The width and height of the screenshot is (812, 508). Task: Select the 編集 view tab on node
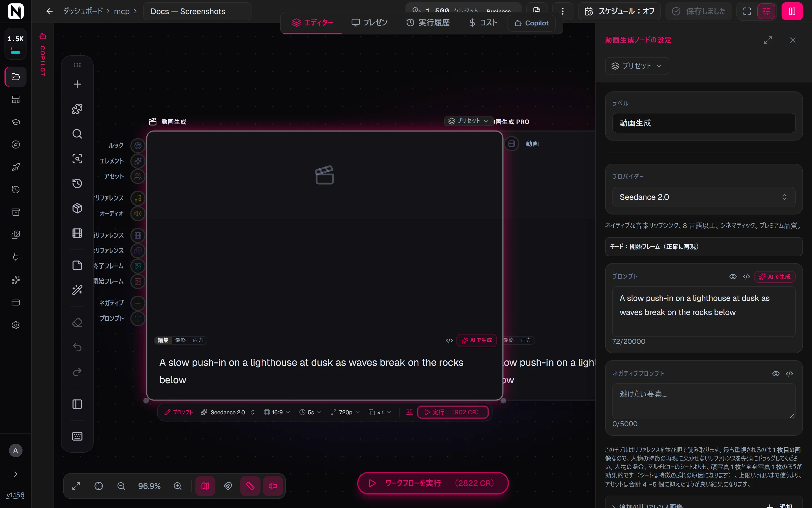(x=163, y=340)
